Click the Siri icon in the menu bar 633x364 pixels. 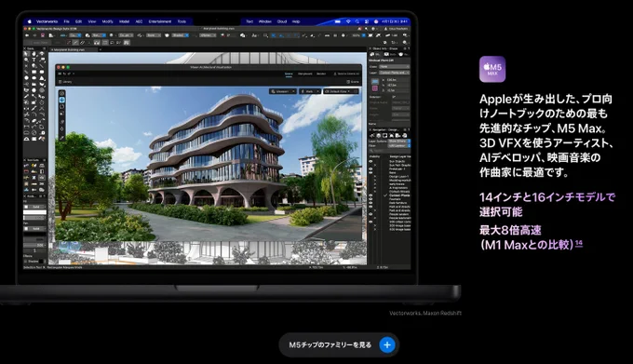(376, 21)
